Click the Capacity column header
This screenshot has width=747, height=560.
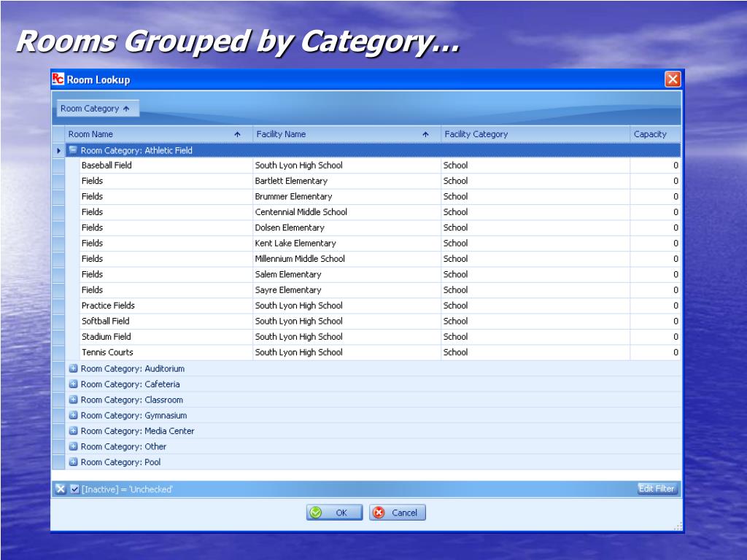click(x=656, y=134)
